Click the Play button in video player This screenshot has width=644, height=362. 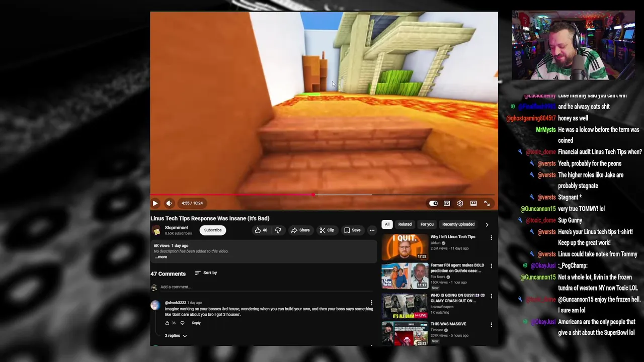pyautogui.click(x=155, y=203)
